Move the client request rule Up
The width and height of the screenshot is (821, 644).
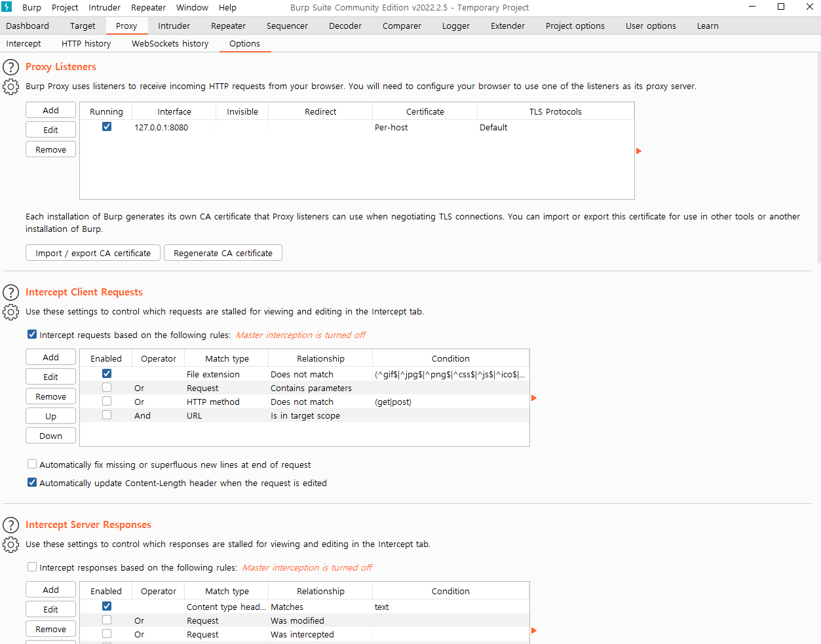pos(51,416)
